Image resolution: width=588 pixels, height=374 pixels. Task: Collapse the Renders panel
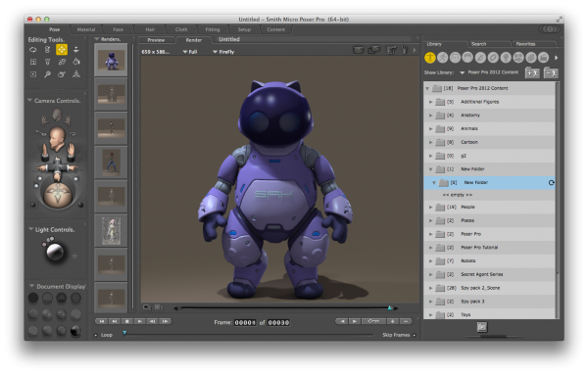coord(97,39)
